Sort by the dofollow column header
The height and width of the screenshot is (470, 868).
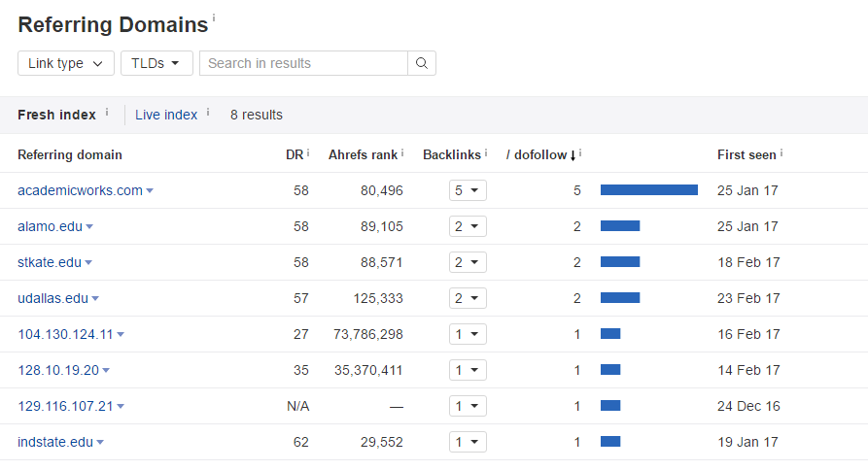[540, 154]
